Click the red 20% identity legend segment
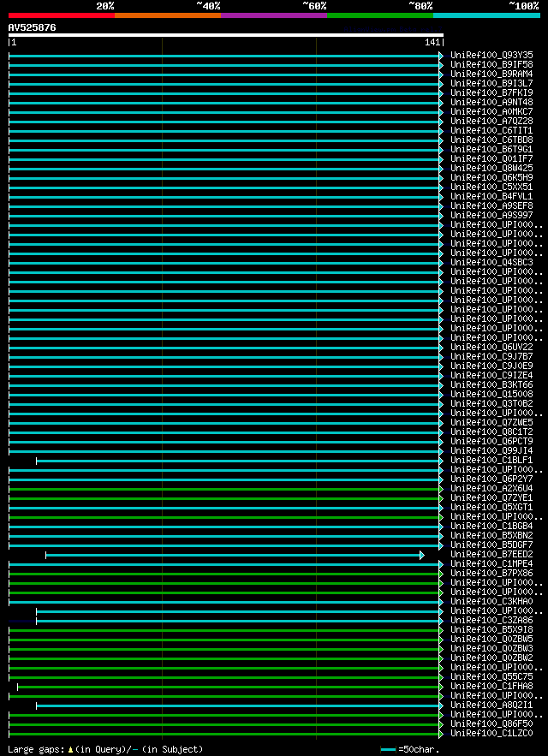This screenshot has width=548, height=756. click(62, 15)
